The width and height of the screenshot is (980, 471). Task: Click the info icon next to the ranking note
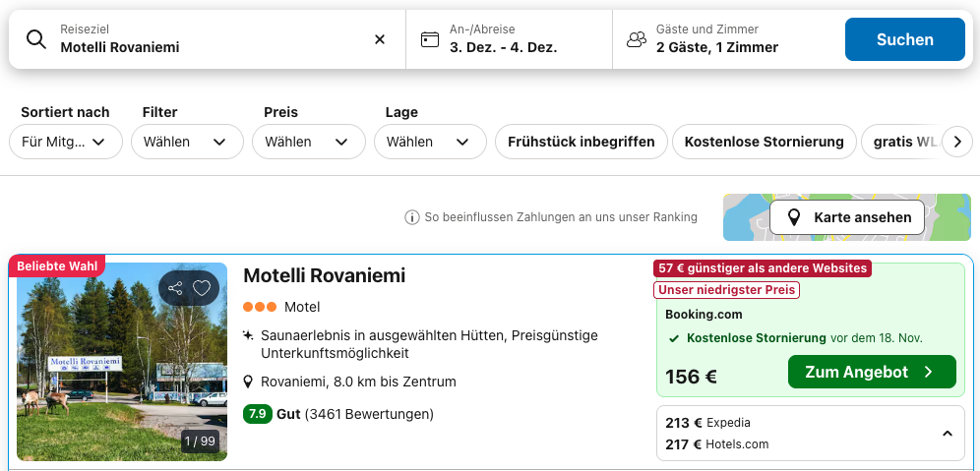pyautogui.click(x=412, y=217)
